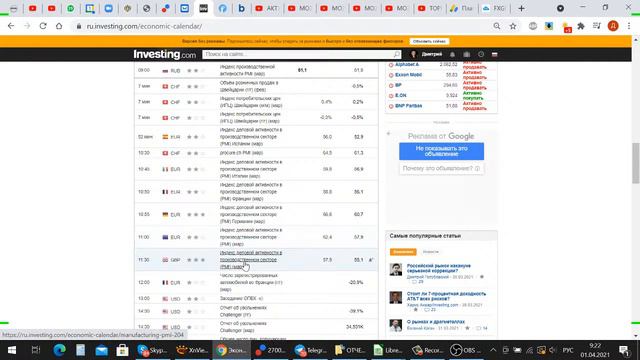The height and width of the screenshot is (360, 640).
Task: Switch to the 'FXG' browser tab
Action: point(494,8)
